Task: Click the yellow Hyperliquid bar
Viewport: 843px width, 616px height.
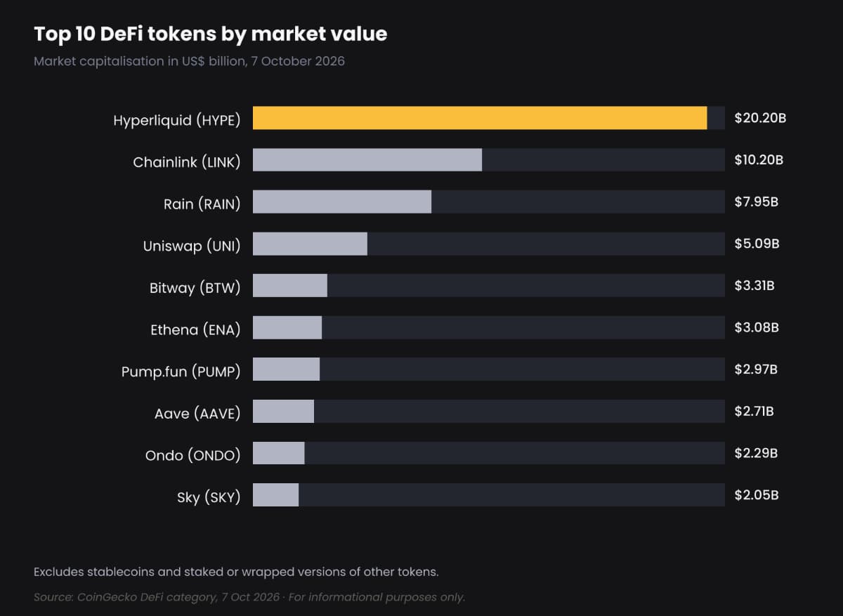Action: (x=480, y=118)
